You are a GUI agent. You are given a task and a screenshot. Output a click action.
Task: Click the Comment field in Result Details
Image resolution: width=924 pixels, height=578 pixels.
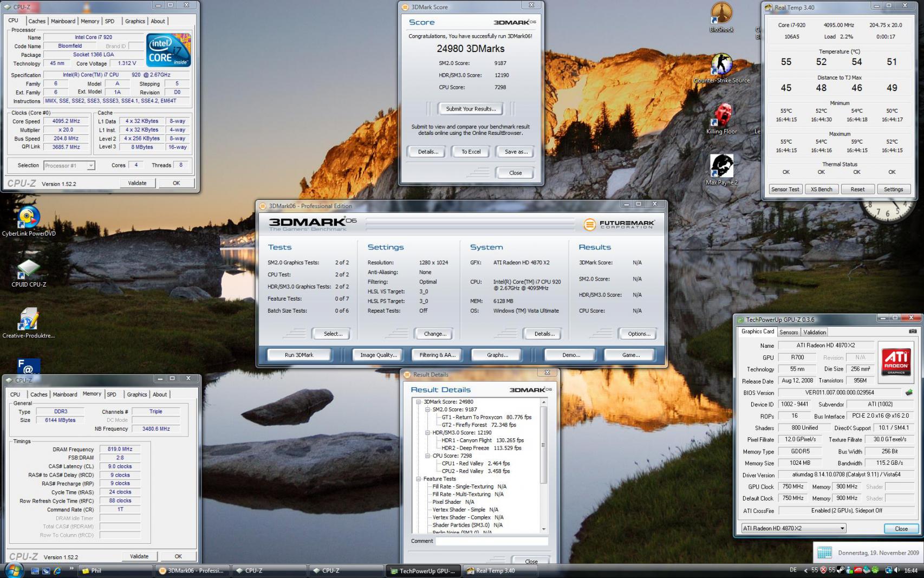(x=492, y=541)
